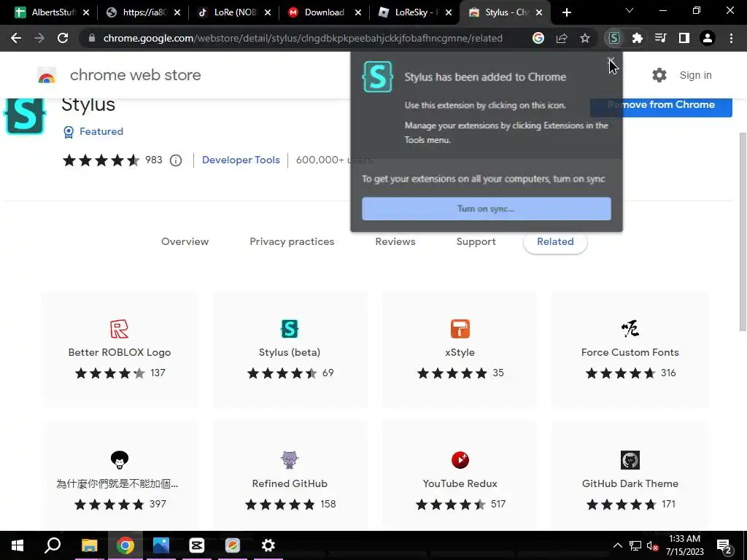747x560 pixels.
Task: Go back to the previous page
Action: point(16,38)
